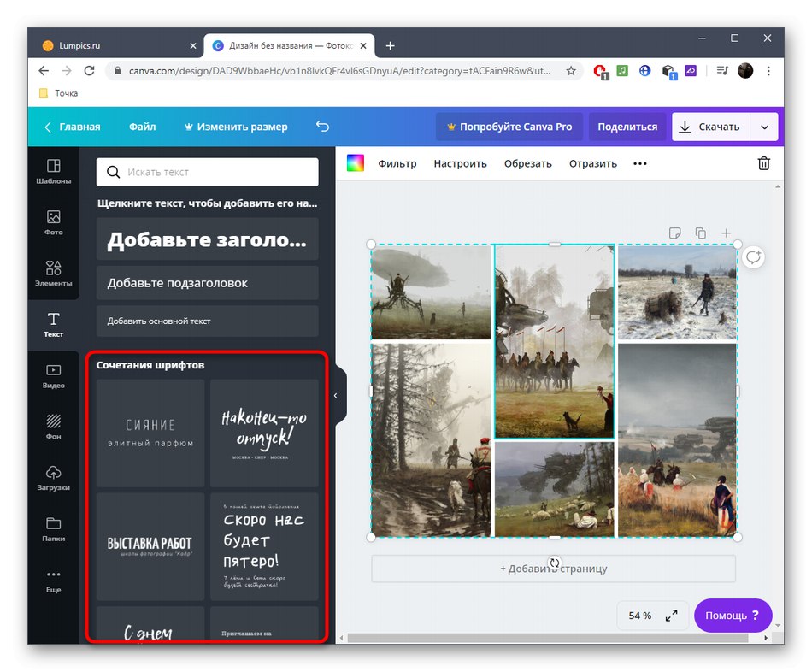Reload the browser page

[89, 71]
